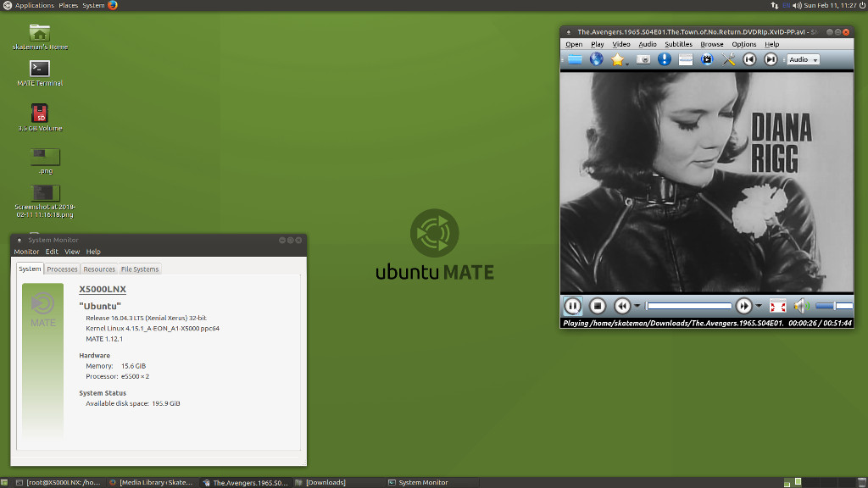
Task: Click the playback time 00:00:26 / 00:51:44
Action: [820, 323]
